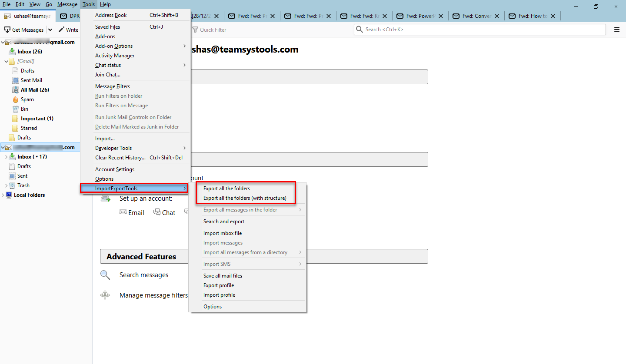Collapse the gmail.com account tree
The width and height of the screenshot is (626, 364).
coord(3,42)
